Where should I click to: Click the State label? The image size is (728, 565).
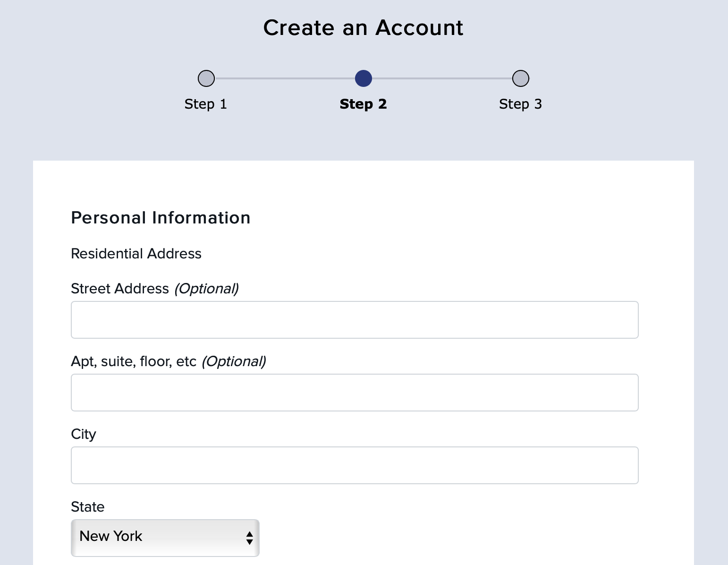87,507
